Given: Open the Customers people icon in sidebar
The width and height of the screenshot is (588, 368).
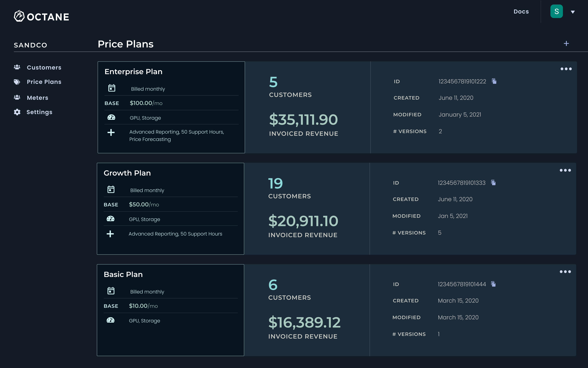Looking at the screenshot, I should pos(17,67).
